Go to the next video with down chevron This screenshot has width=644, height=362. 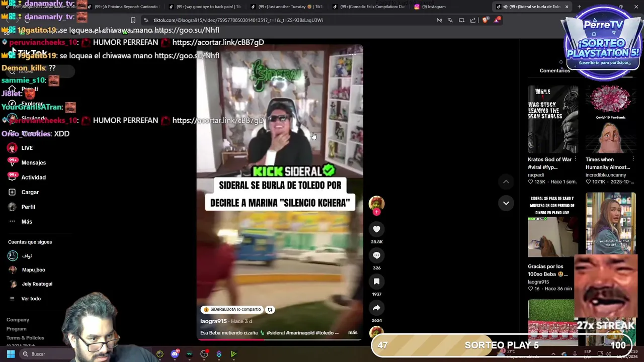(506, 203)
